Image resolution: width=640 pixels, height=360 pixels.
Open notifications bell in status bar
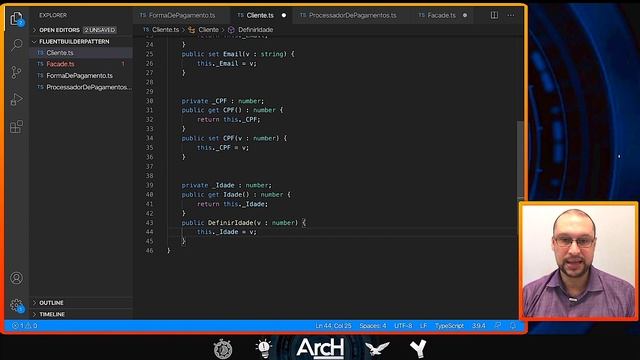[x=513, y=325]
